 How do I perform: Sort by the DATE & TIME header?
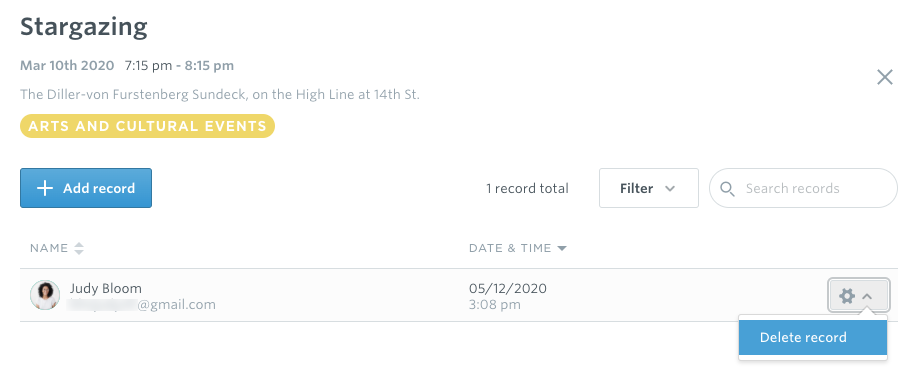click(x=510, y=248)
